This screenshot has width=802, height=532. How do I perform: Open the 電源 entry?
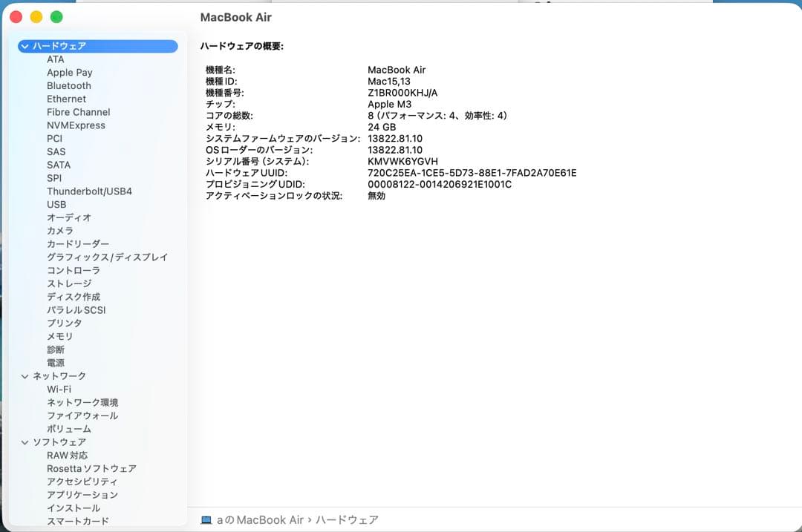coord(56,363)
